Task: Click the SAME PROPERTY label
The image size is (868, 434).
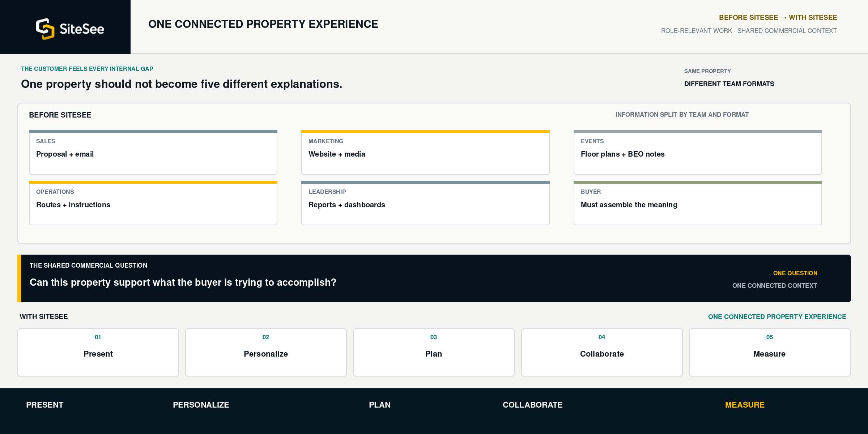Action: click(707, 71)
